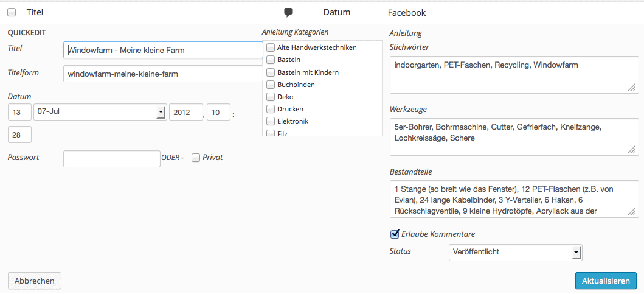
Task: Check the Alte Handwerkstechniken category
Action: point(271,47)
